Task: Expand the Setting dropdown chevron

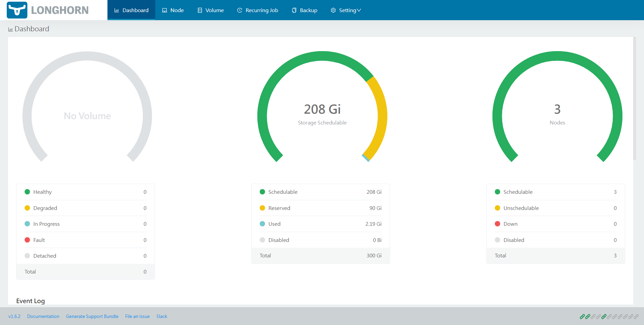Action: pyautogui.click(x=359, y=10)
